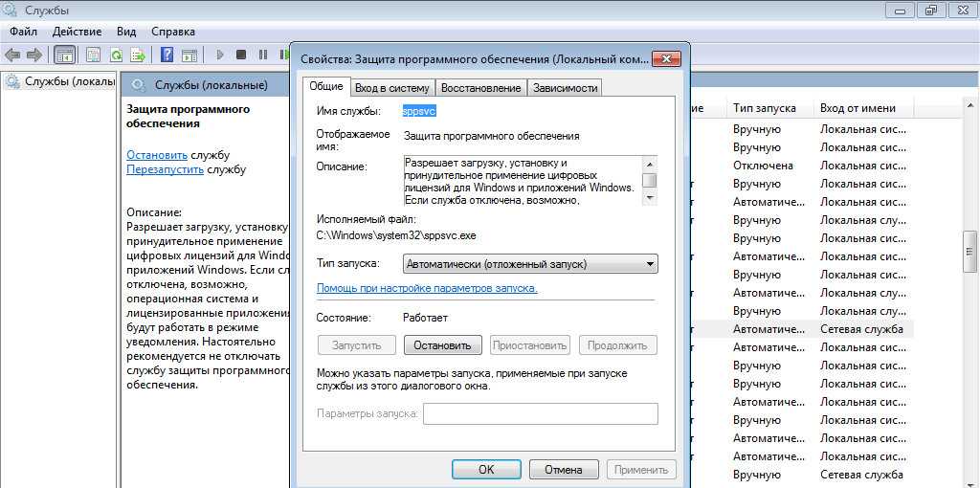
Task: Open the Действие menu
Action: [77, 32]
